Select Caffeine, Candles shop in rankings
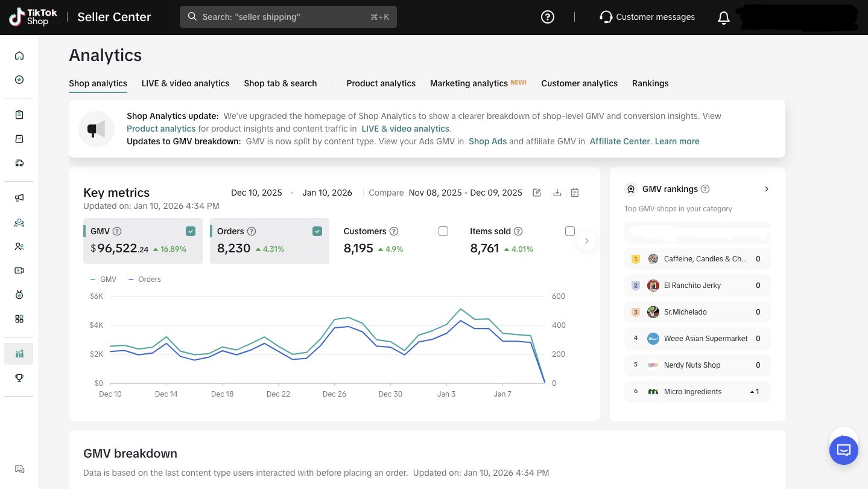Image resolution: width=868 pixels, height=489 pixels. [697, 259]
